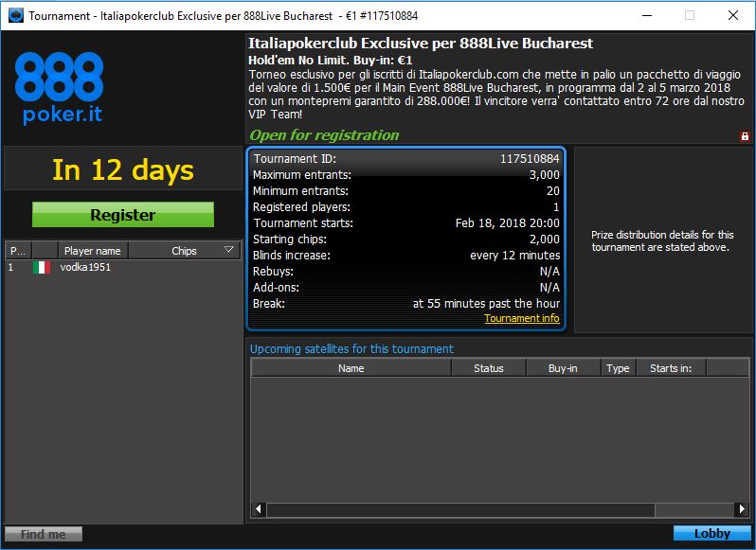The height and width of the screenshot is (550, 756).
Task: Click the green Register button
Action: [x=123, y=214]
